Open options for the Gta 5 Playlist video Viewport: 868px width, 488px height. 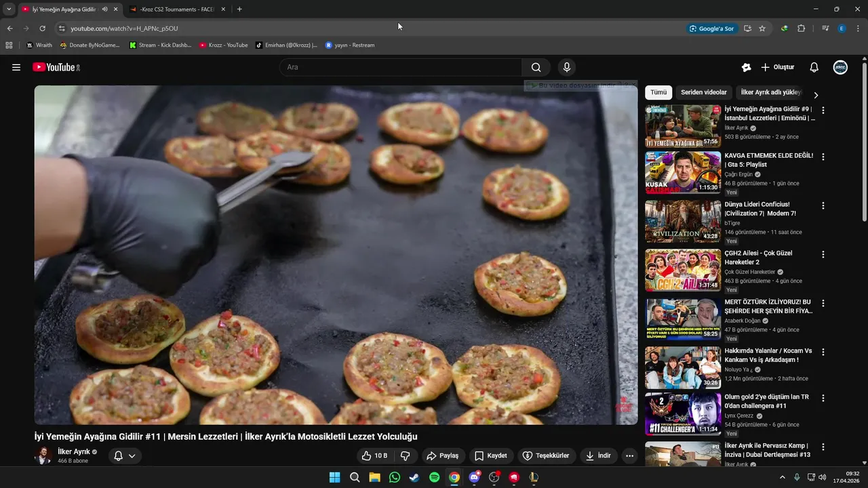823,157
